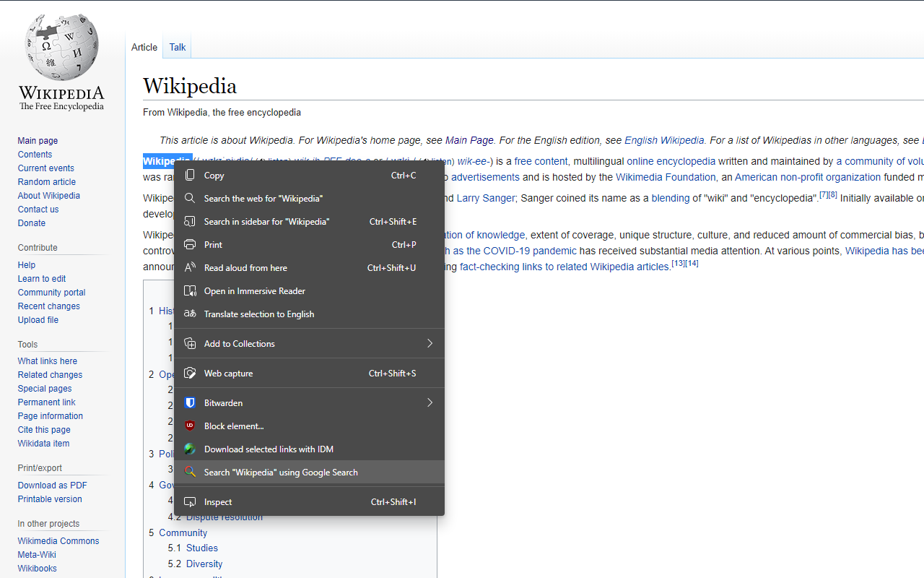Viewport: 924px width, 578px height.
Task: Switch to the Talk tab
Action: 177,47
